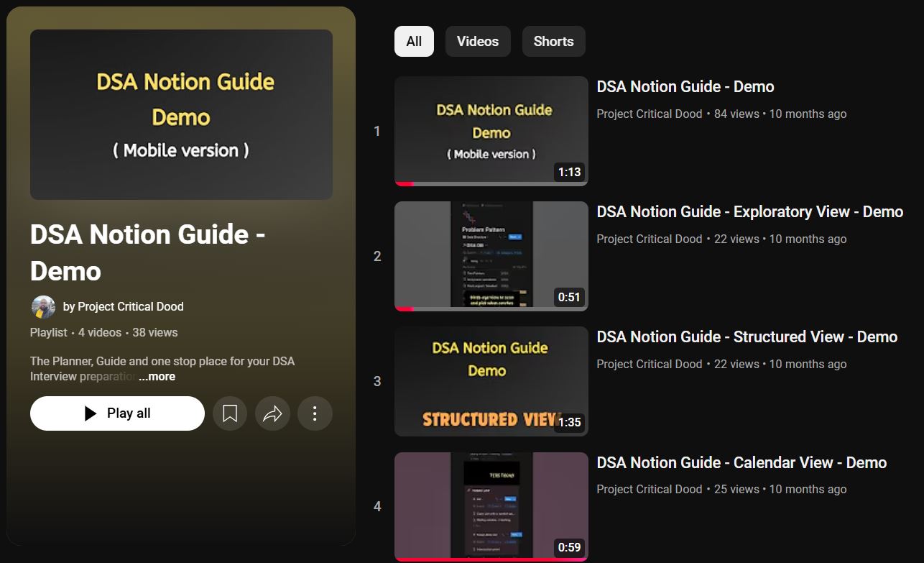Open the video titled DSA Notion Guide - Demo

[685, 87]
